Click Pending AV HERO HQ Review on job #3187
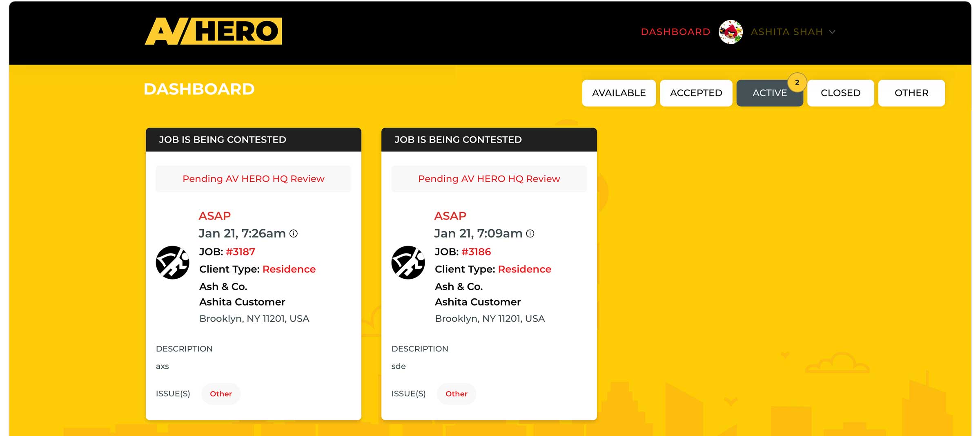 [x=253, y=179]
